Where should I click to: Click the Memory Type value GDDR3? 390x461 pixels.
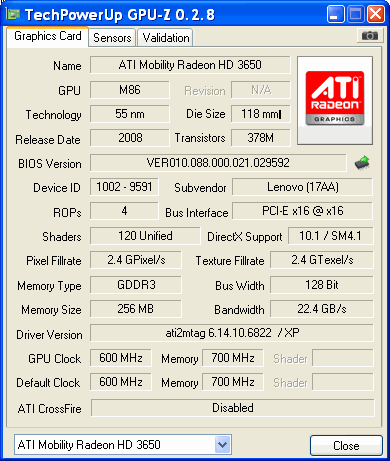point(136,285)
